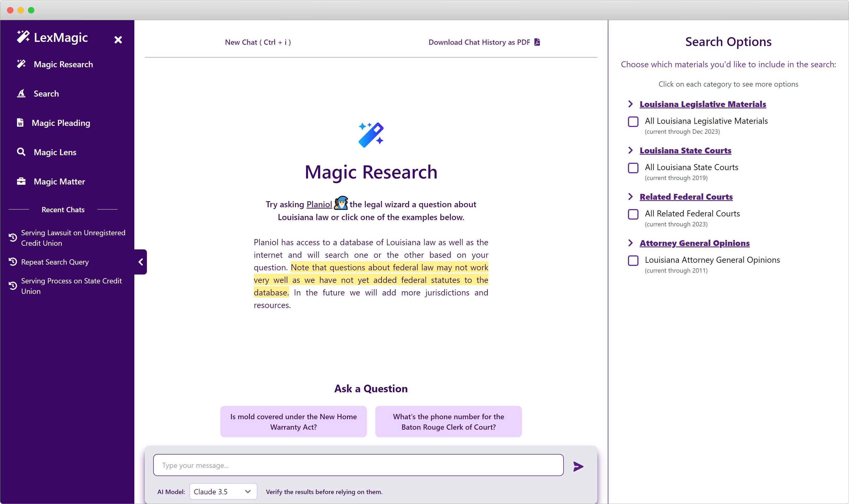Open Magic Lens in the sidebar

tap(55, 152)
